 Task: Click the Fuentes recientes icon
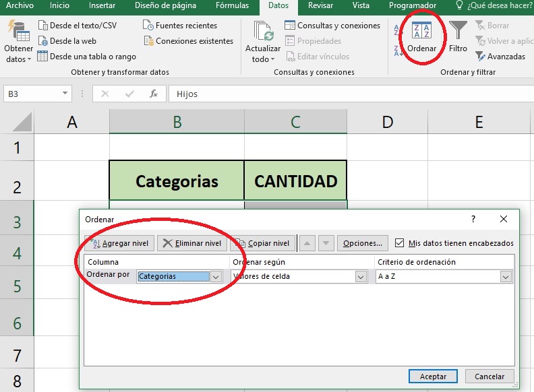149,26
